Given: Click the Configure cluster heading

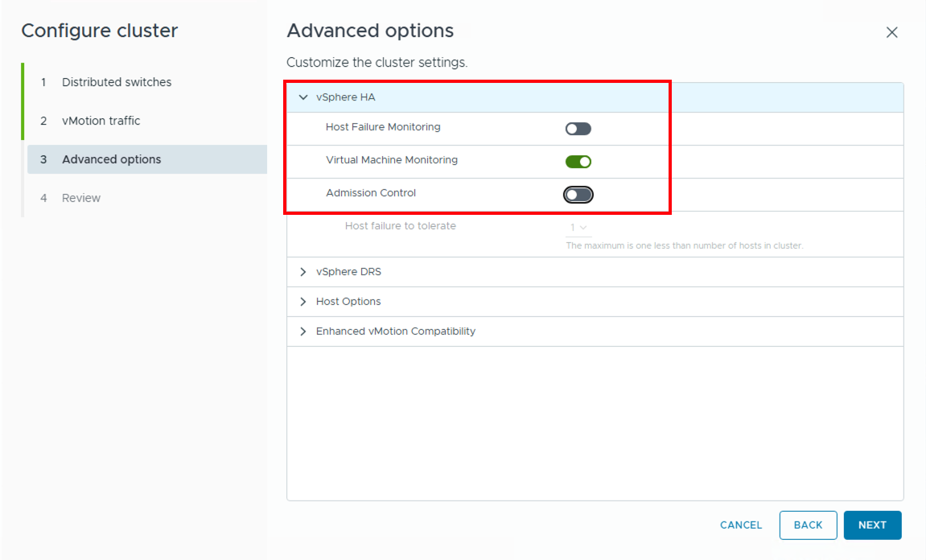Looking at the screenshot, I should [100, 31].
